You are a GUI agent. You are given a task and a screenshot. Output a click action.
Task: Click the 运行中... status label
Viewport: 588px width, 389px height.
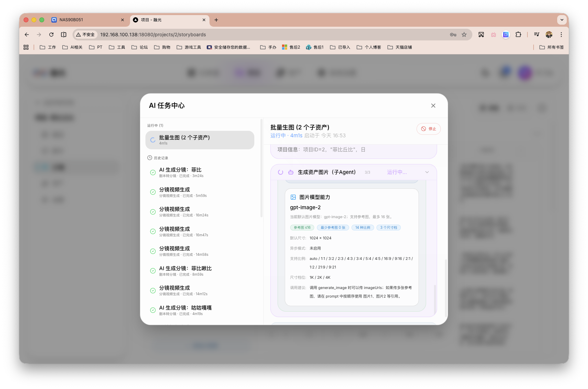397,172
